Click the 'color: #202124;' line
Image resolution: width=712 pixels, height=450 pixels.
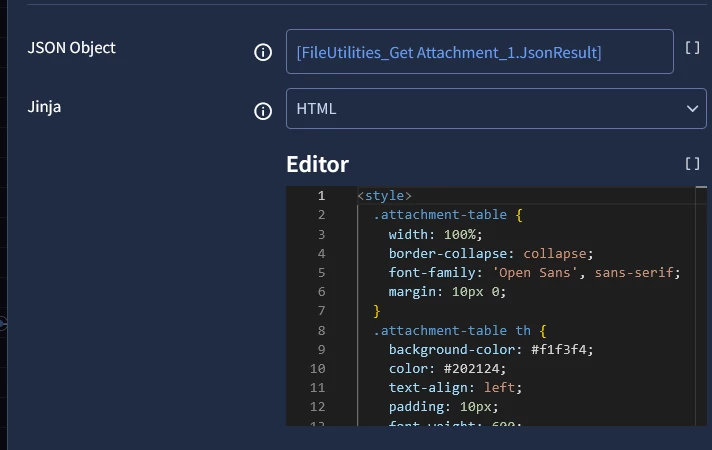coord(447,369)
